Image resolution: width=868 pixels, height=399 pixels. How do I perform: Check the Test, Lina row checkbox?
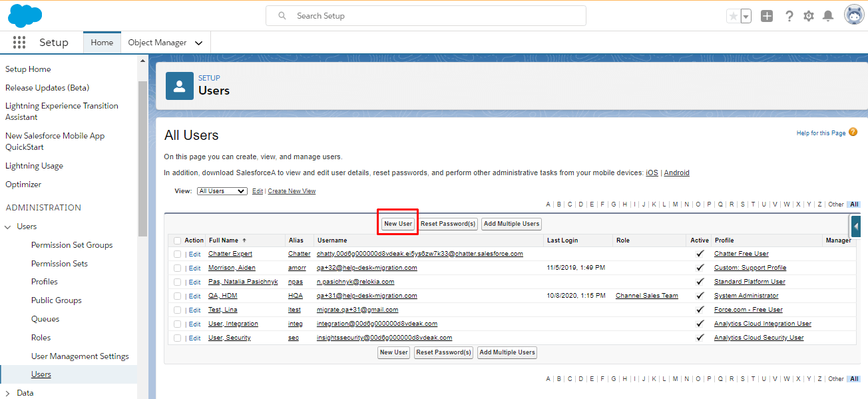[177, 310]
